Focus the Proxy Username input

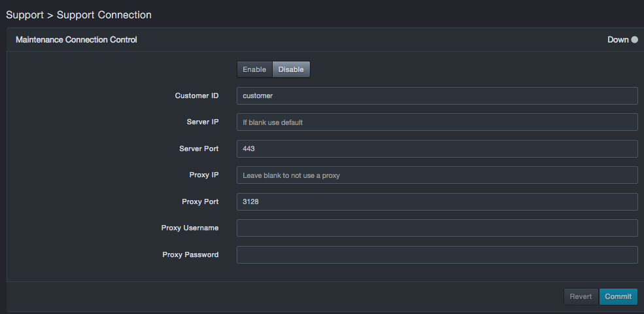[x=437, y=228]
